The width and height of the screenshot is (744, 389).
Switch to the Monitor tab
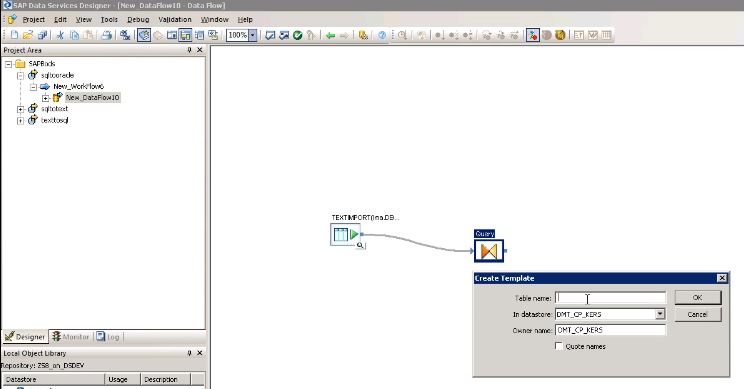coord(71,337)
